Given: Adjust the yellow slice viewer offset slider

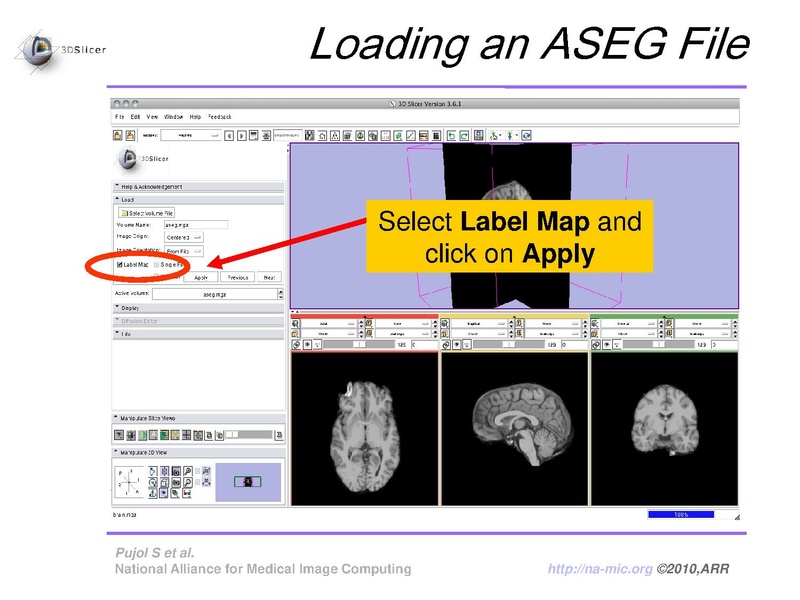Looking at the screenshot, I should (509, 345).
